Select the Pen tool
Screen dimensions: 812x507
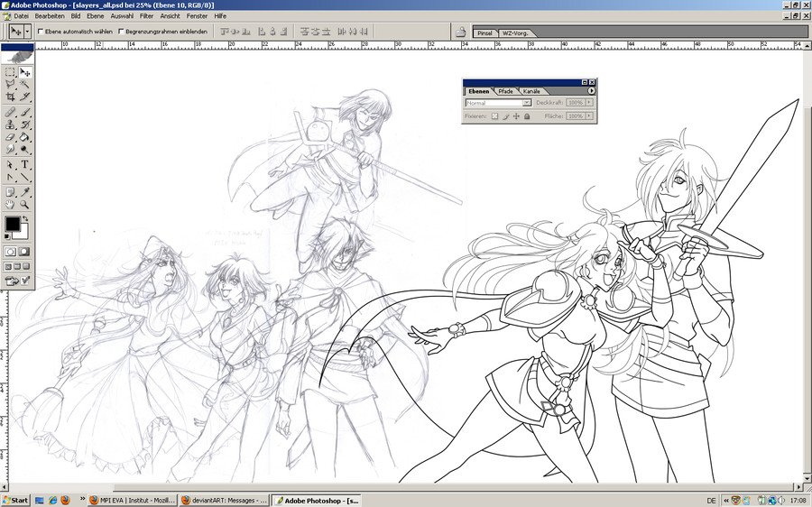click(x=10, y=177)
